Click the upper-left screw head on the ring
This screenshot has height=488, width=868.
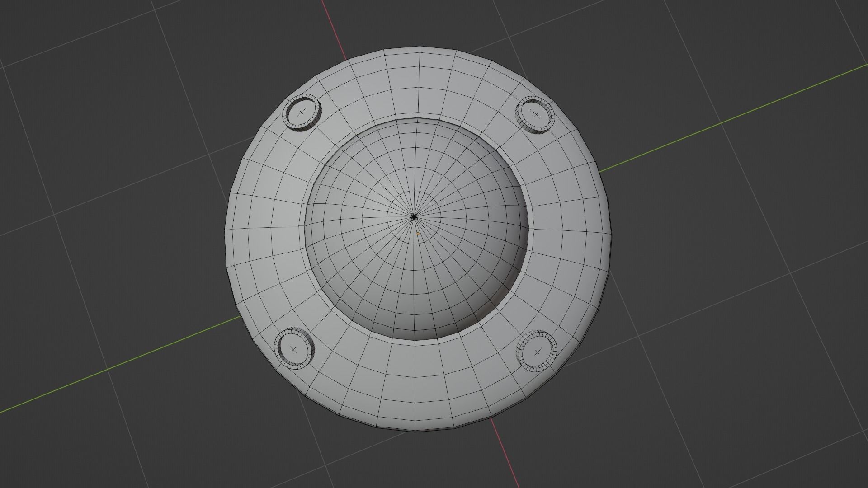302,113
